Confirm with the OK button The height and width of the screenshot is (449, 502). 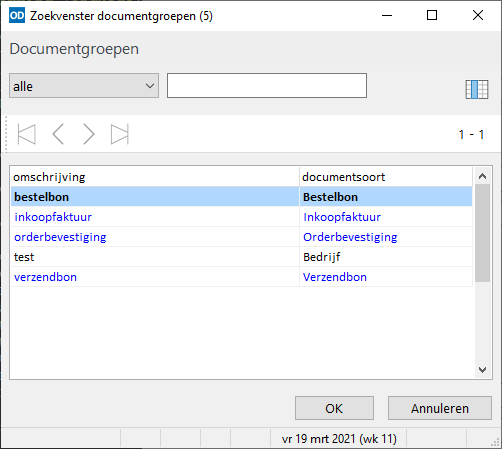coord(334,408)
